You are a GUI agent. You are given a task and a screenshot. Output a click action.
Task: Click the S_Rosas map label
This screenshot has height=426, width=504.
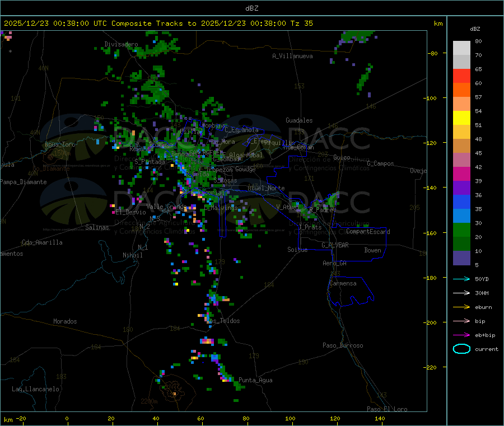tap(225, 181)
